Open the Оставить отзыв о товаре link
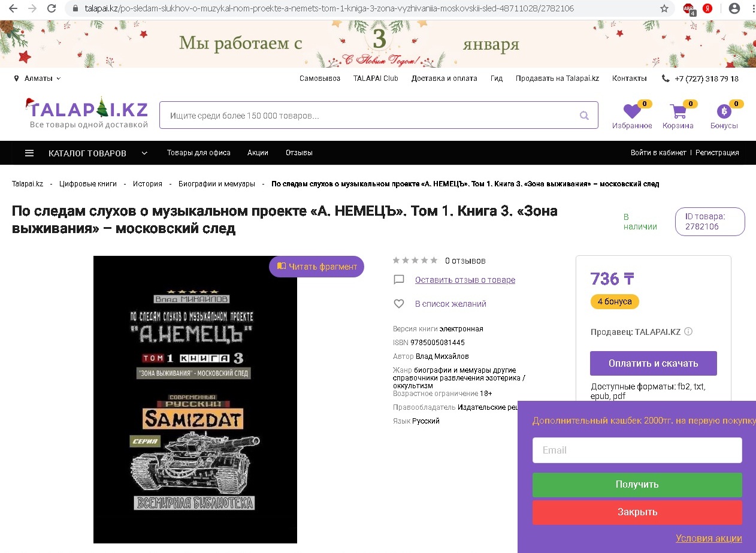The width and height of the screenshot is (756, 553). pyautogui.click(x=465, y=280)
